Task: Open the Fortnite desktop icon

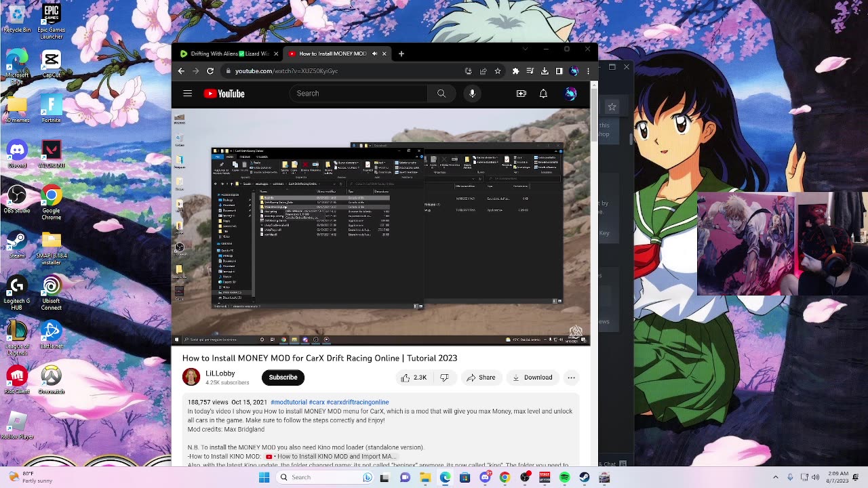Action: (x=52, y=108)
